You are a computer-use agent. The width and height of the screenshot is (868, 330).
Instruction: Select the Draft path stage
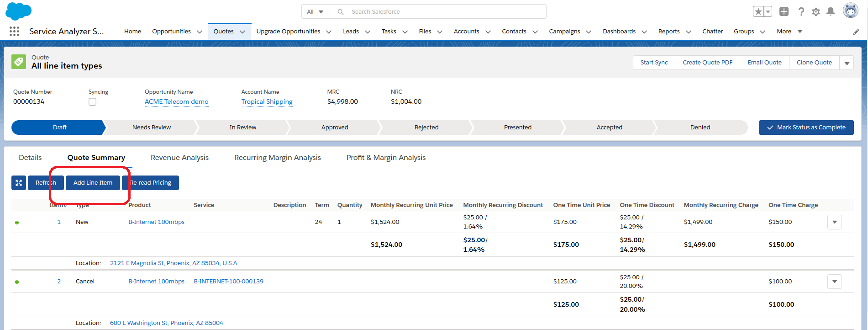(x=59, y=128)
